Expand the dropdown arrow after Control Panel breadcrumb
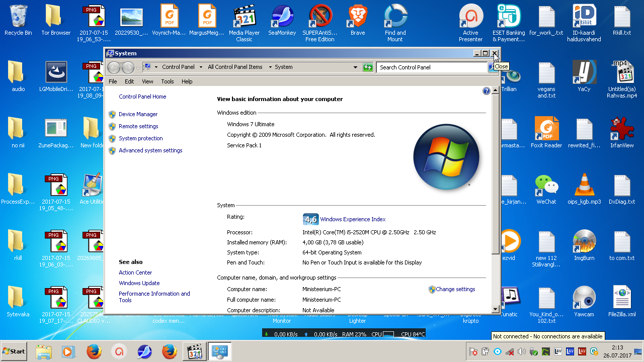Viewport: 644px width, 362px height. pos(201,67)
